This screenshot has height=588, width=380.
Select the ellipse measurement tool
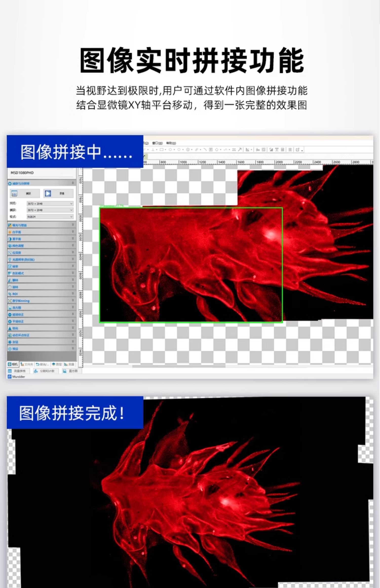click(170, 150)
